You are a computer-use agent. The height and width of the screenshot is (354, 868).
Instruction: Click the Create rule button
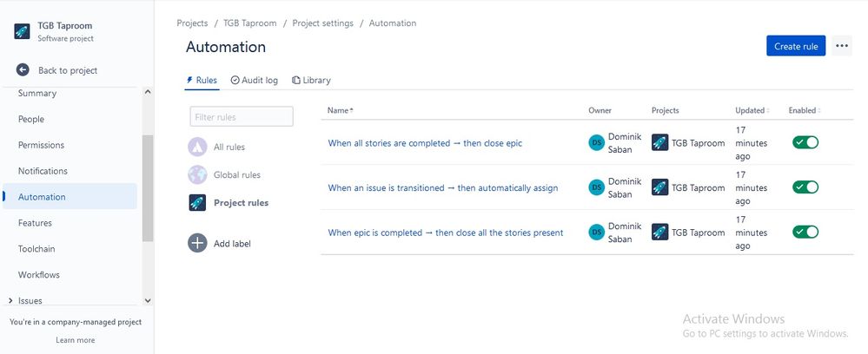[x=796, y=46]
